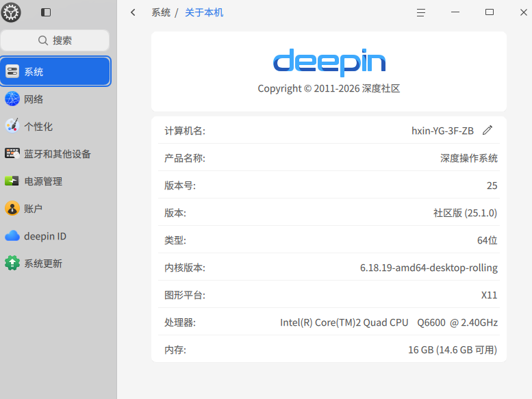Open 蓝牙和其他设备 settings
This screenshot has height=399, width=532.
pyautogui.click(x=55, y=154)
